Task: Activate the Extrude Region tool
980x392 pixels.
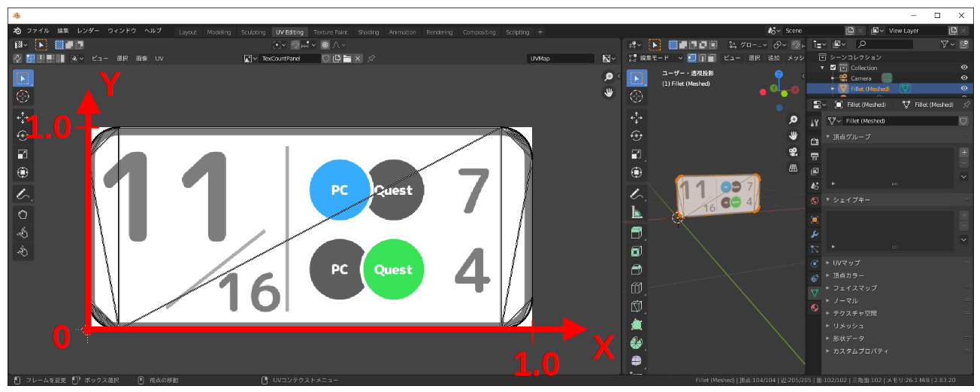Action: [x=637, y=232]
